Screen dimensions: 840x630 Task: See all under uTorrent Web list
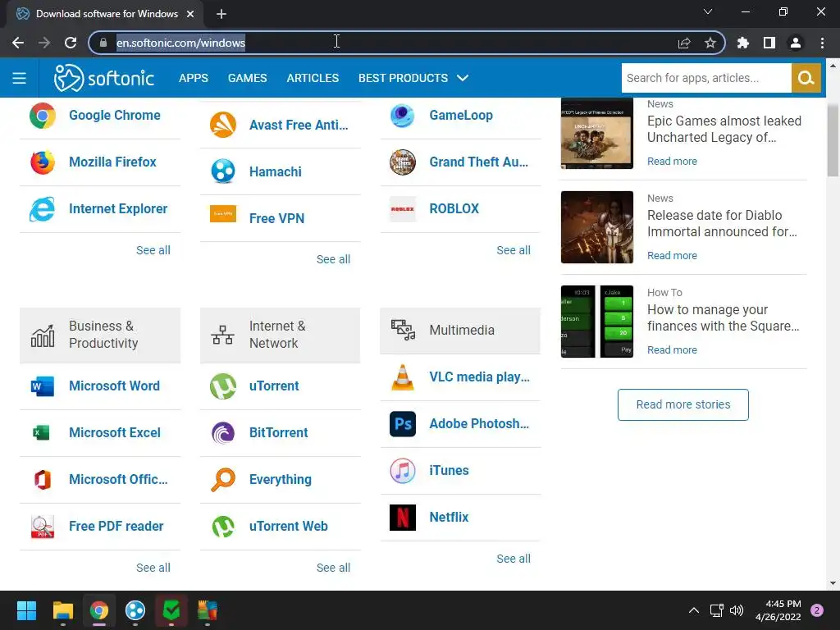pos(333,568)
